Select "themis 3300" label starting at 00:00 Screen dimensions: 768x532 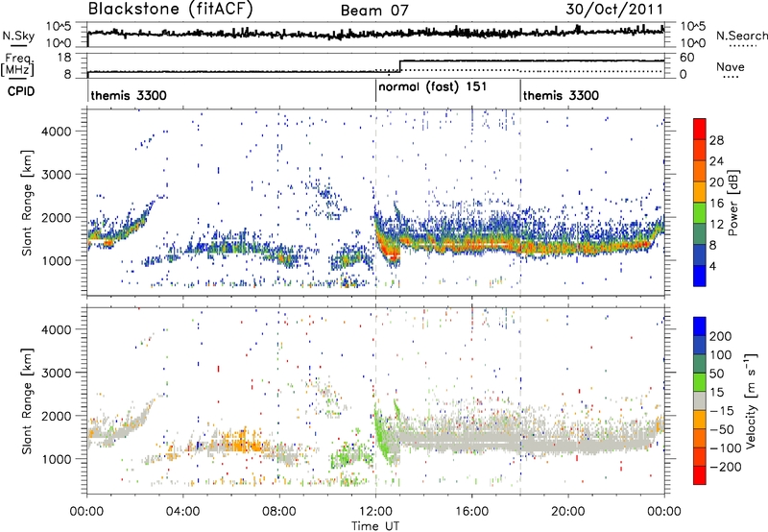click(x=129, y=95)
